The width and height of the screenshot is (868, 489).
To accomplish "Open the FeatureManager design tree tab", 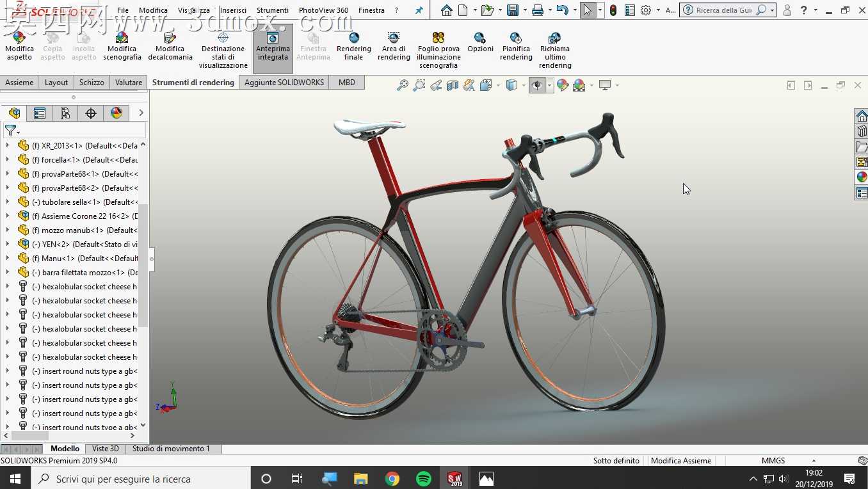I will point(14,113).
